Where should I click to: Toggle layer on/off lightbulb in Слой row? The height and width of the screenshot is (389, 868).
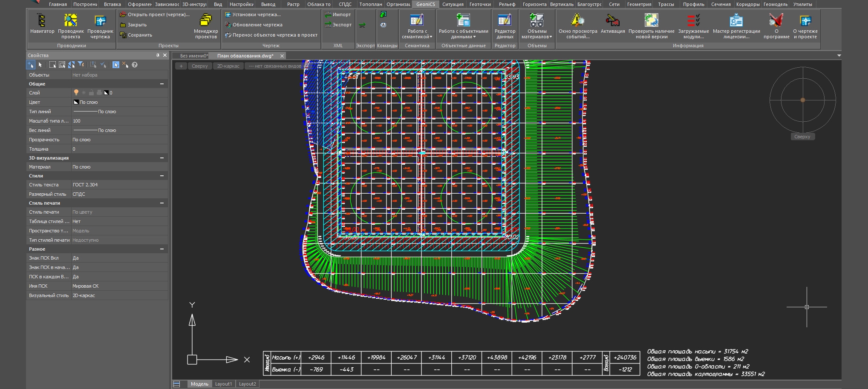click(76, 92)
